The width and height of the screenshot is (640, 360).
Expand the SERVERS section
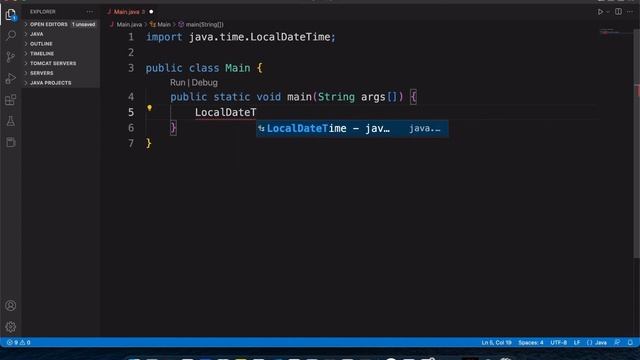(61, 73)
